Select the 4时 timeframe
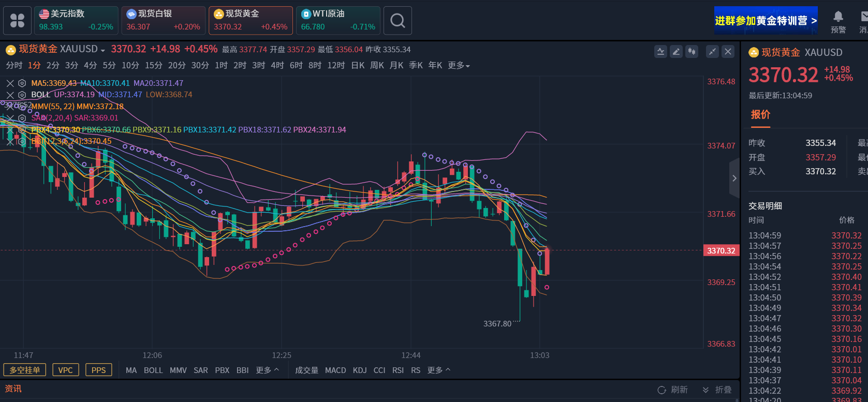Image resolution: width=868 pixels, height=402 pixels. click(x=277, y=65)
